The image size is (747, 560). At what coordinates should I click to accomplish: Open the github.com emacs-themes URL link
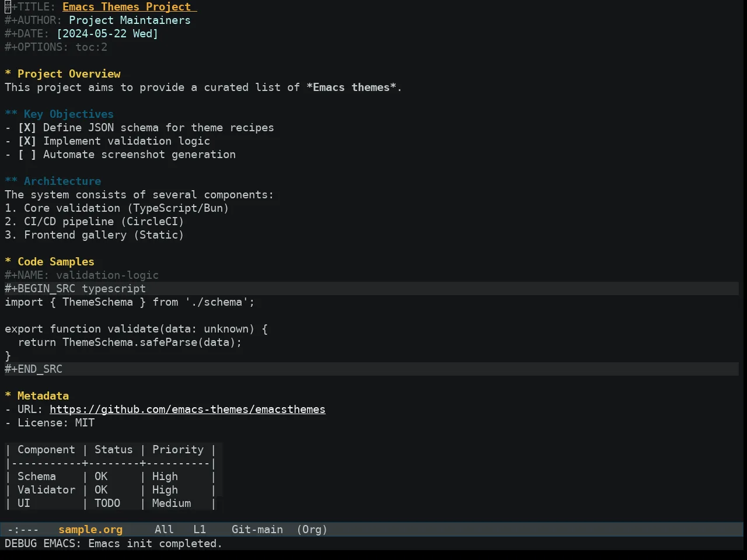(x=187, y=409)
